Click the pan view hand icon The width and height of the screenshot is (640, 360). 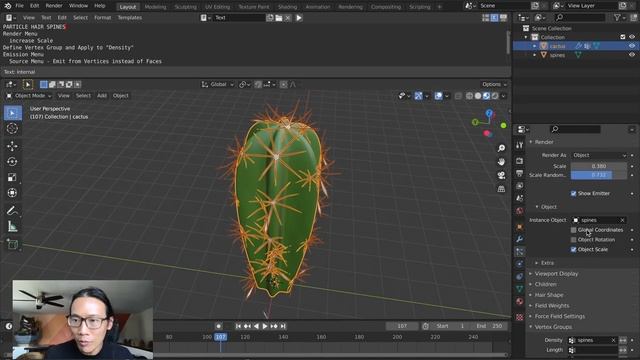pyautogui.click(x=501, y=162)
